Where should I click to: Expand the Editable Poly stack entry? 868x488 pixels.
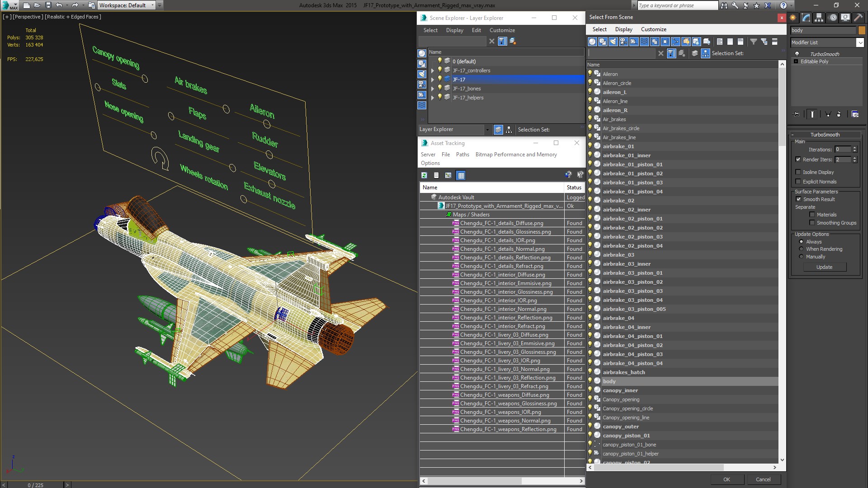click(x=796, y=61)
